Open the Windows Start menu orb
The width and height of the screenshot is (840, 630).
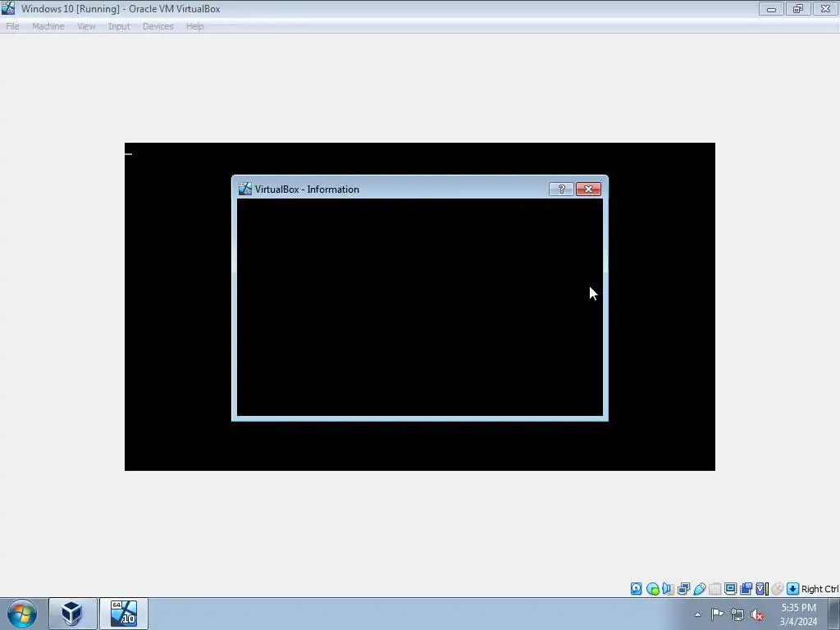[22, 614]
